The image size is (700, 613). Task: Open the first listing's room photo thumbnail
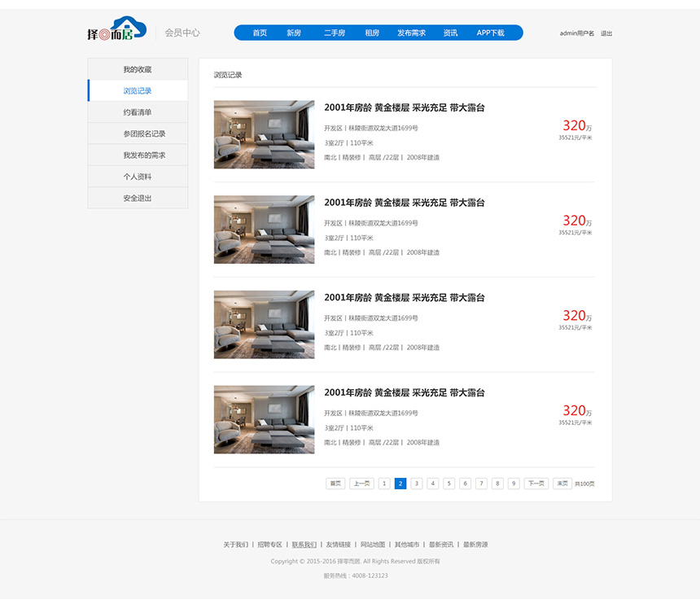click(264, 134)
